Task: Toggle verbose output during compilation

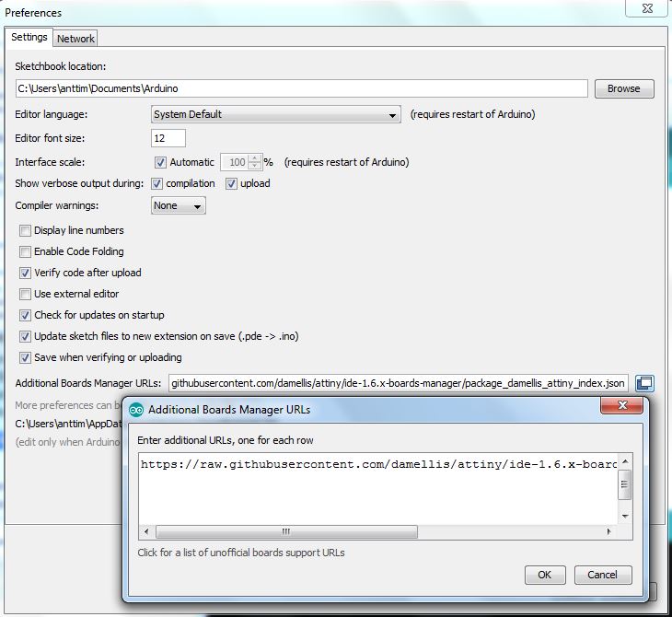Action: pyautogui.click(x=156, y=184)
